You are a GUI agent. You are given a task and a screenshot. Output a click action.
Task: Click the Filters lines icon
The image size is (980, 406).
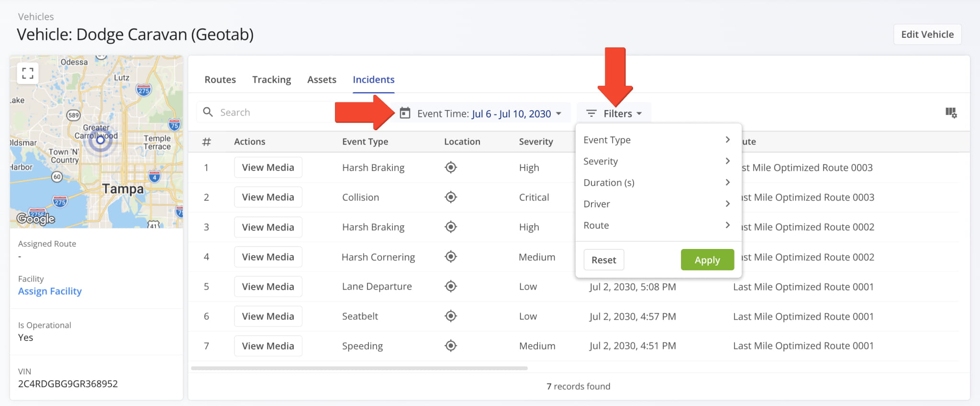(591, 113)
